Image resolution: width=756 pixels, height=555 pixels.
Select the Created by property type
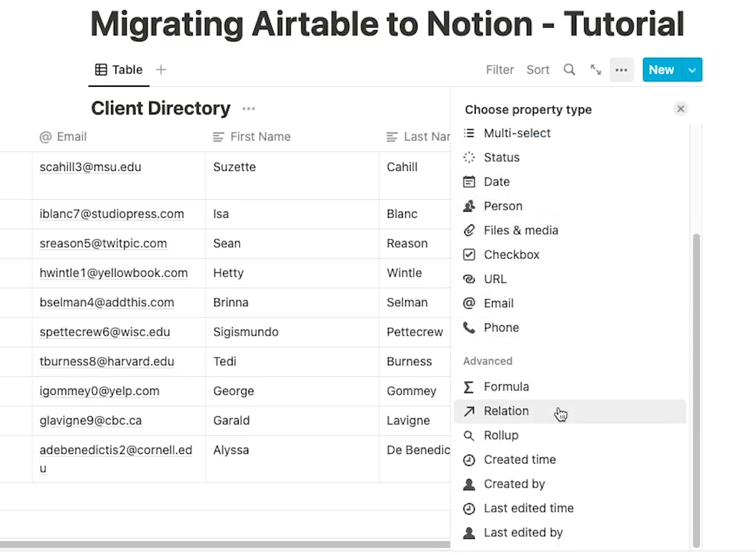click(x=570, y=484)
